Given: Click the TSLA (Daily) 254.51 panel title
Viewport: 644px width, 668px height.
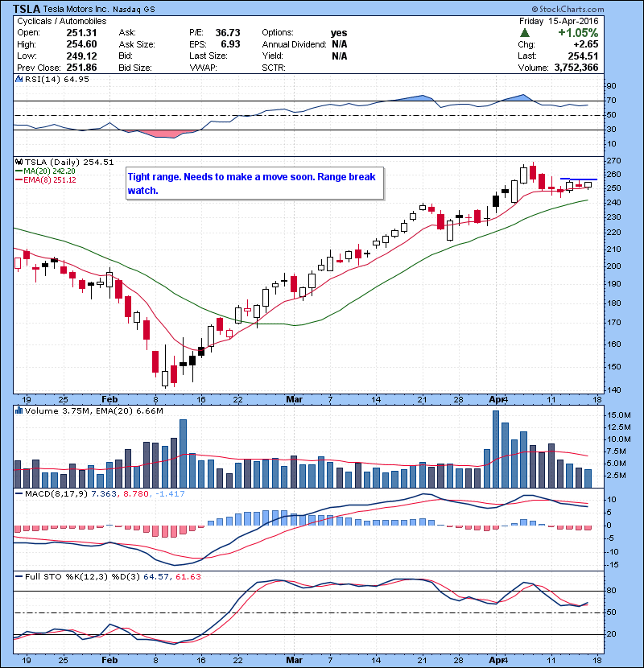Looking at the screenshot, I should pos(69,163).
